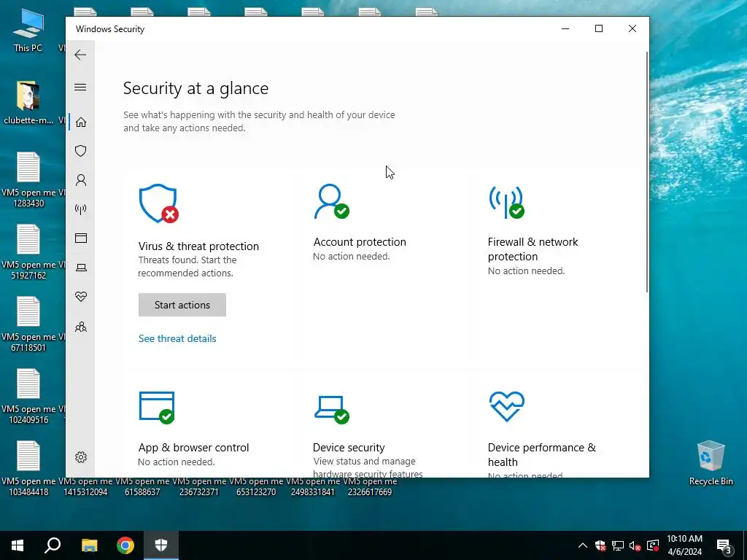Image resolution: width=747 pixels, height=560 pixels.
Task: Click the muted volume tray icon
Action: point(635,545)
